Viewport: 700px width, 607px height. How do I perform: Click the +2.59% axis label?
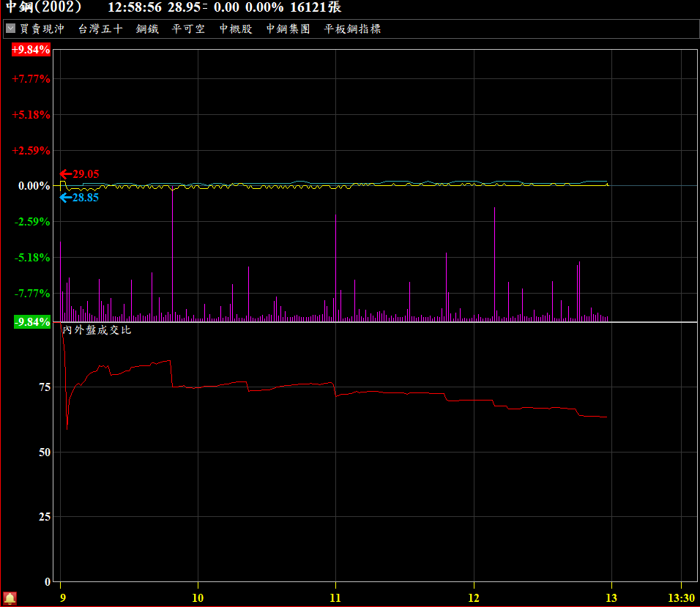click(31, 150)
